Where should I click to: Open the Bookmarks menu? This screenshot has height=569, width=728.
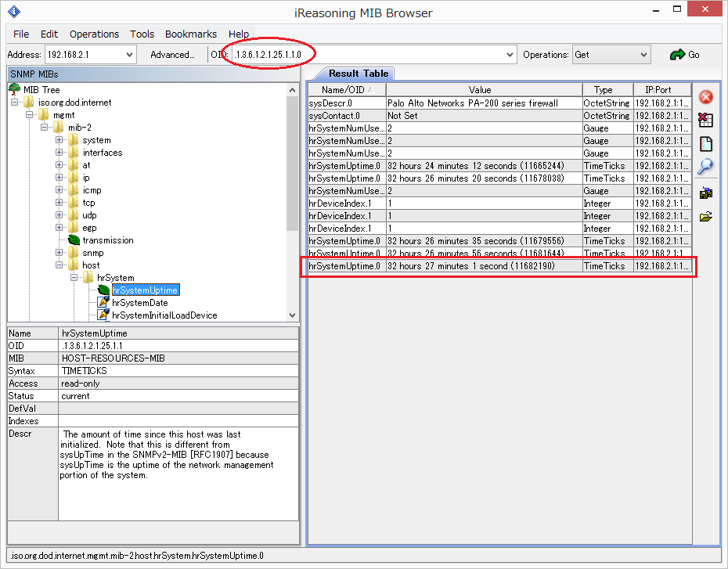pos(191,34)
